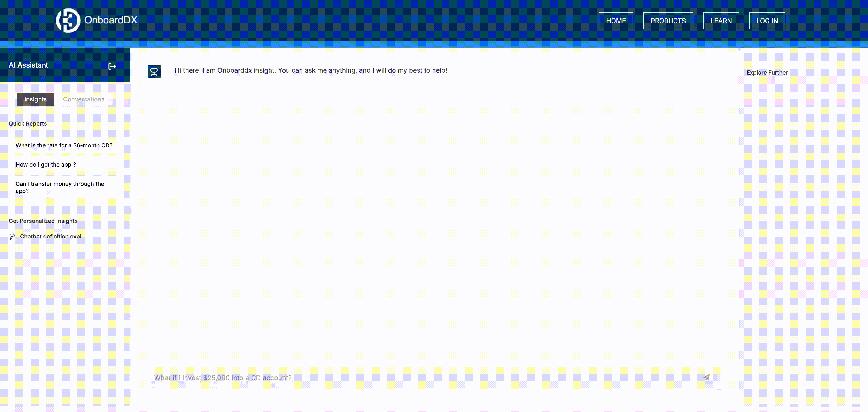This screenshot has height=412, width=868.
Task: Click the sparkle/magic icon next to Chatbot definition
Action: [12, 237]
